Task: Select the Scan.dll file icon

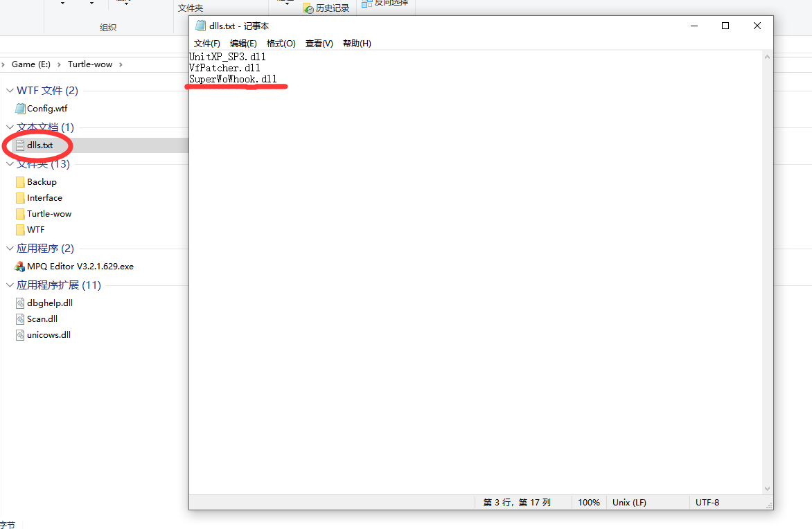Action: (20, 319)
